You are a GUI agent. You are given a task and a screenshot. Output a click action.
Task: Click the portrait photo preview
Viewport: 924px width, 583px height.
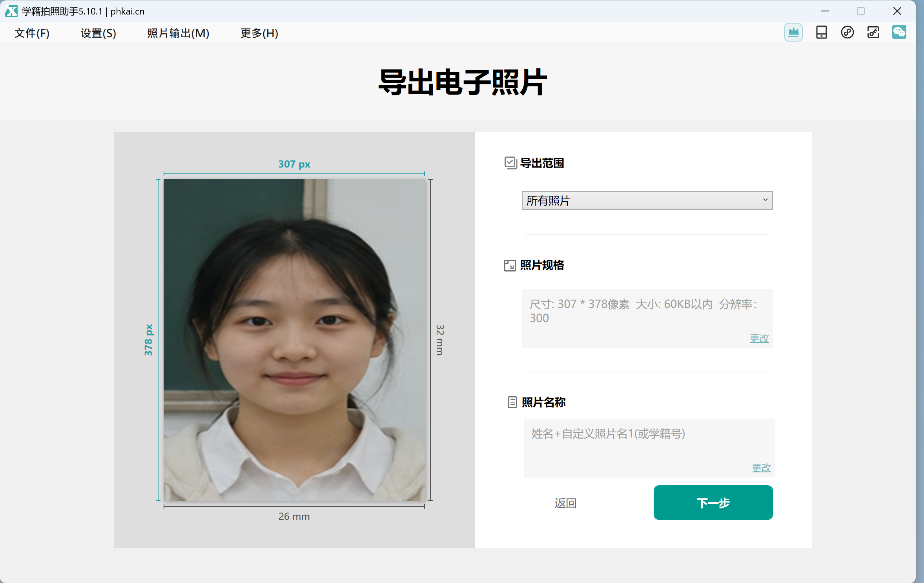294,340
